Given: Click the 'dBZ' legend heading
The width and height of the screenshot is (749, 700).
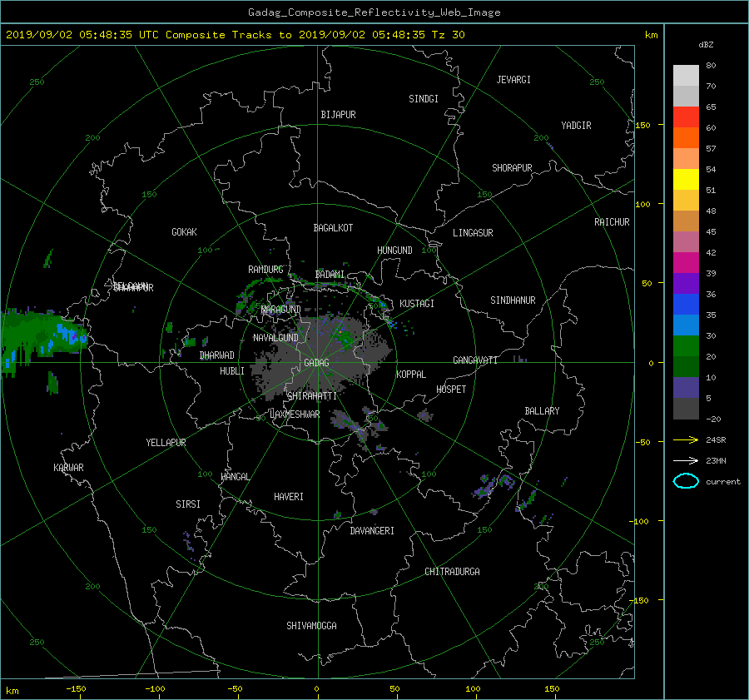Looking at the screenshot, I should [706, 44].
